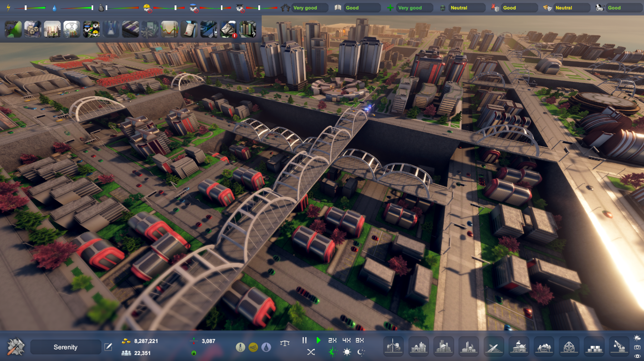Open residential buildings build category
The height and width of the screenshot is (361, 644).
point(418,347)
